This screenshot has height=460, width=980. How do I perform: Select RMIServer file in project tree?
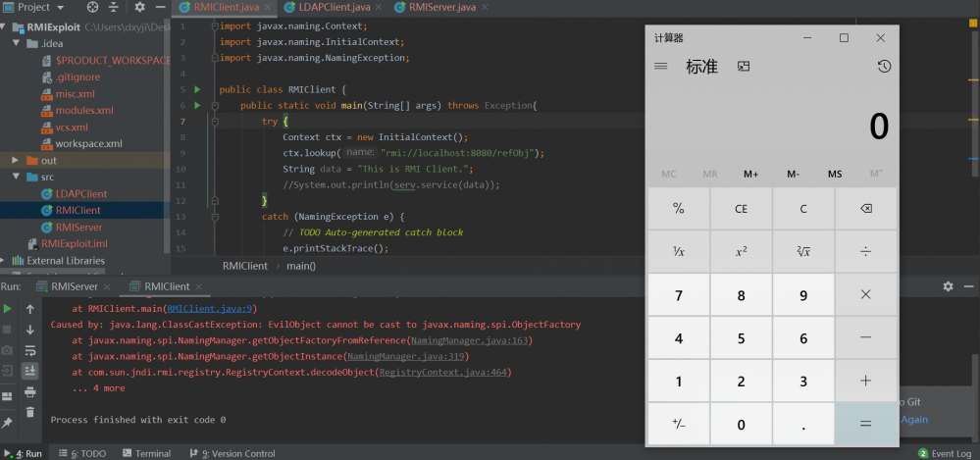77,227
